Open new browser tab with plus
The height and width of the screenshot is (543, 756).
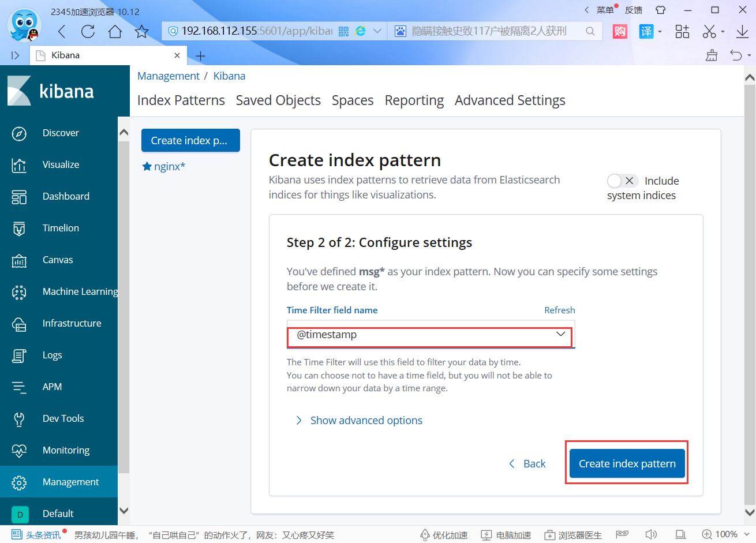200,56
